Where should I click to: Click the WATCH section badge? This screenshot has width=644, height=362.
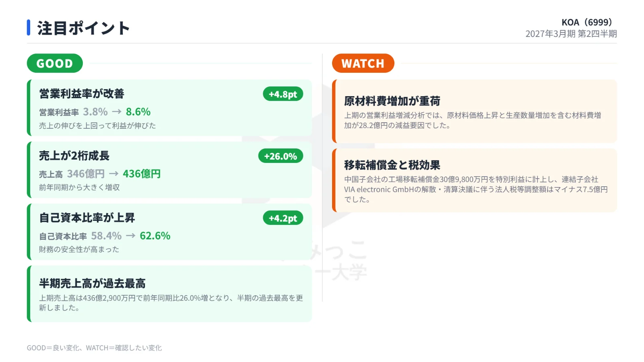pyautogui.click(x=363, y=63)
